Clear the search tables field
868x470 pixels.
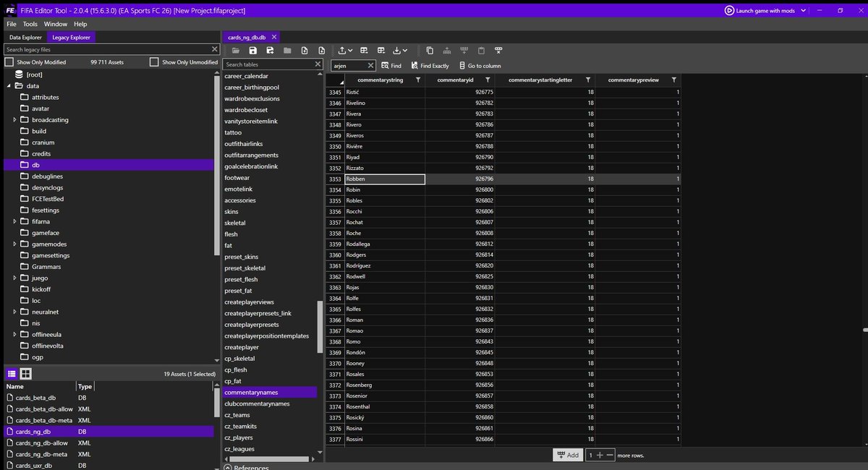(x=318, y=64)
